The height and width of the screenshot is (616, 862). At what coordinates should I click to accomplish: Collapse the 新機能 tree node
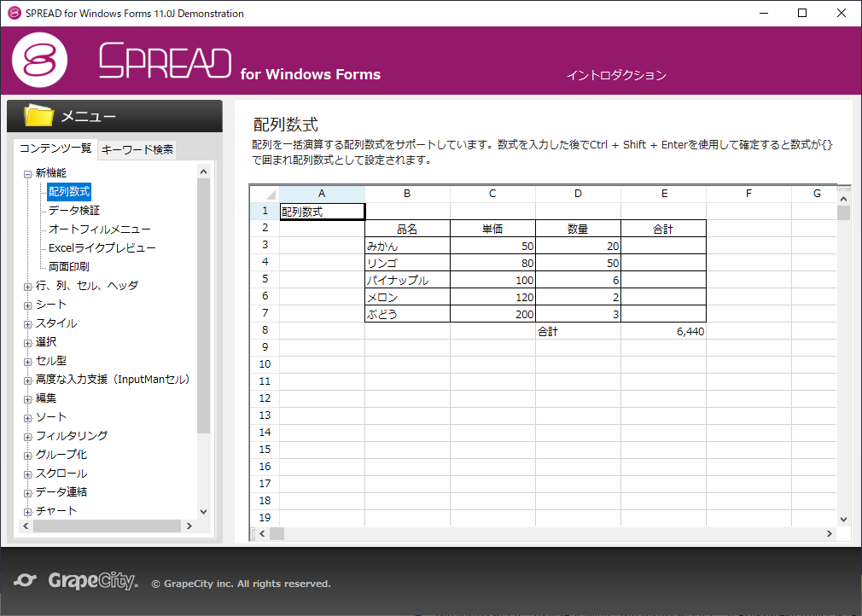[x=27, y=174]
